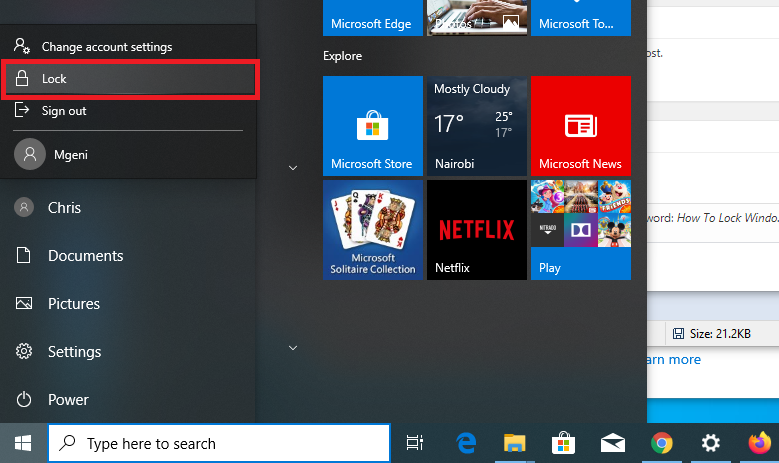Screen dimensions: 779x463
Task: Click the learn more link
Action: tap(674, 359)
